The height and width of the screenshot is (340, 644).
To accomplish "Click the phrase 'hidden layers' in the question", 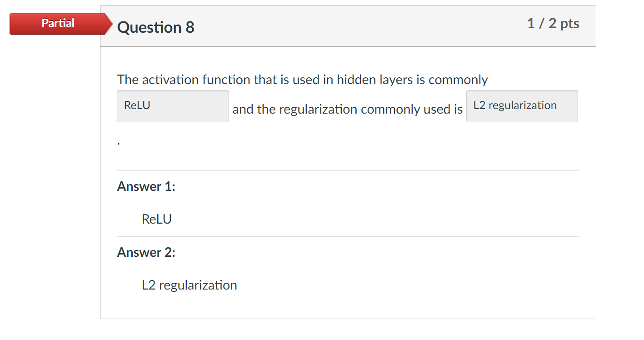I will [x=375, y=80].
